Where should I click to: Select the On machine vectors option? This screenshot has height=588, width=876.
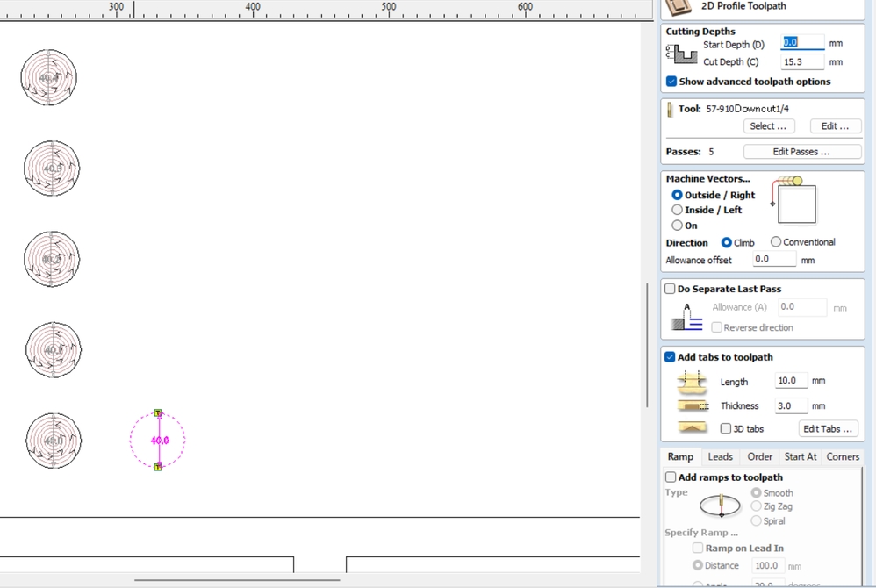[677, 225]
